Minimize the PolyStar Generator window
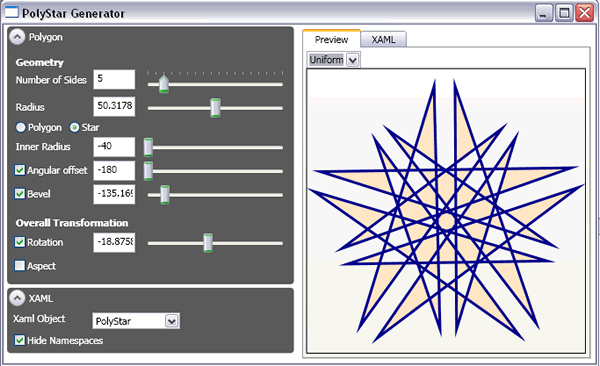The height and width of the screenshot is (366, 600). pos(543,13)
